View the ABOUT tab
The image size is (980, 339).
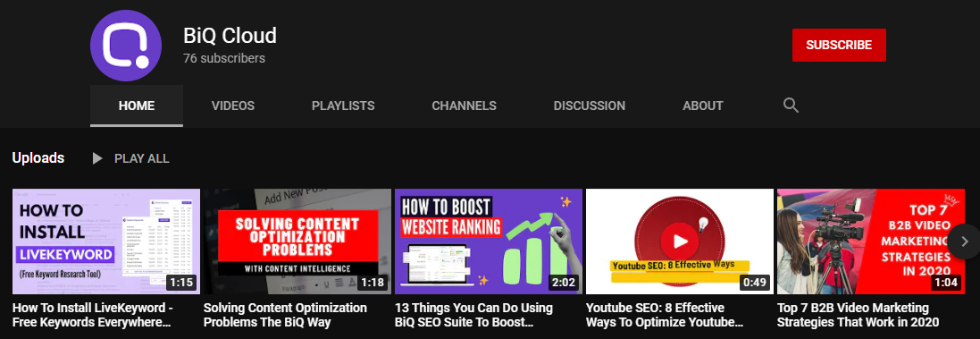[702, 106]
